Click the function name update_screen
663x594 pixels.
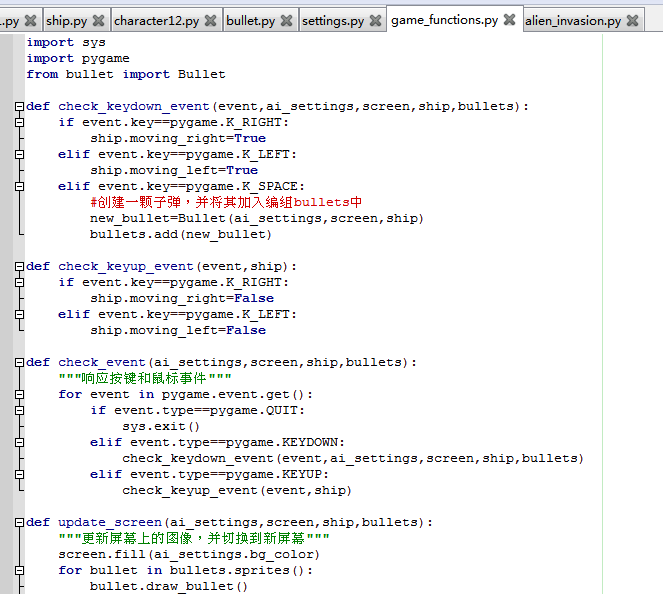(110, 523)
